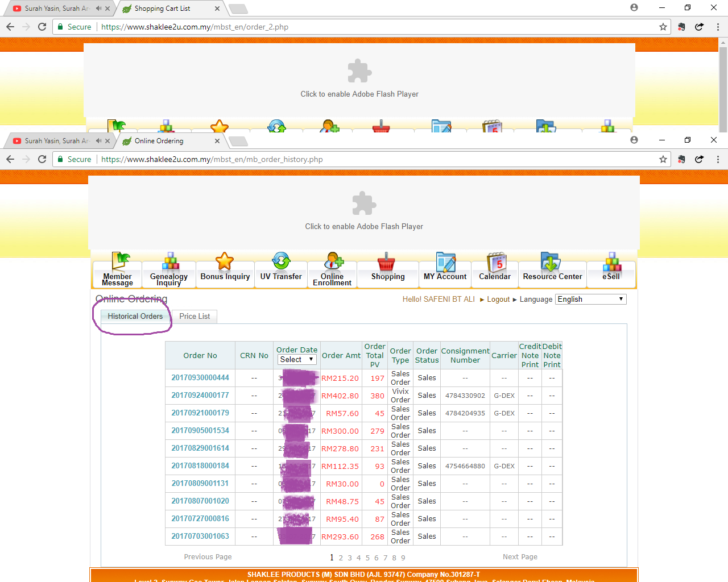Enable Flash Player in back window
Screen dimensions: 728x582
(x=359, y=79)
